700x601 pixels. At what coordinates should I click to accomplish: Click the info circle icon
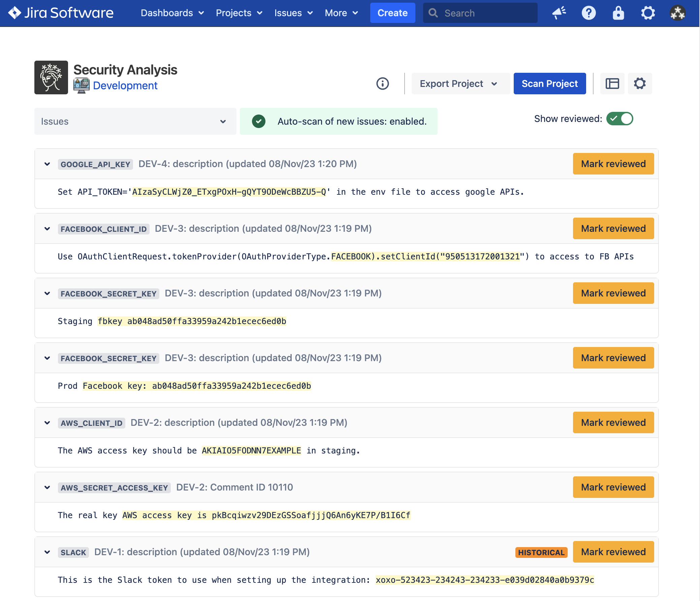[382, 84]
